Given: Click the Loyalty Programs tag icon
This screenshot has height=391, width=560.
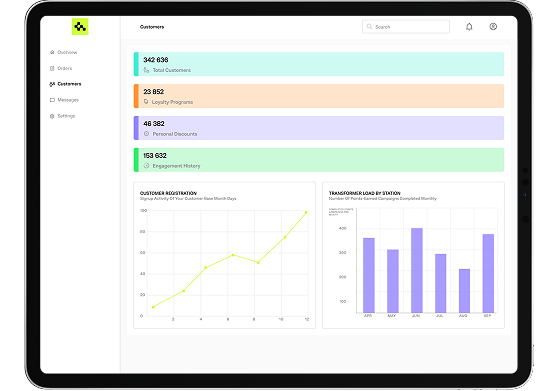Looking at the screenshot, I should coord(146,102).
